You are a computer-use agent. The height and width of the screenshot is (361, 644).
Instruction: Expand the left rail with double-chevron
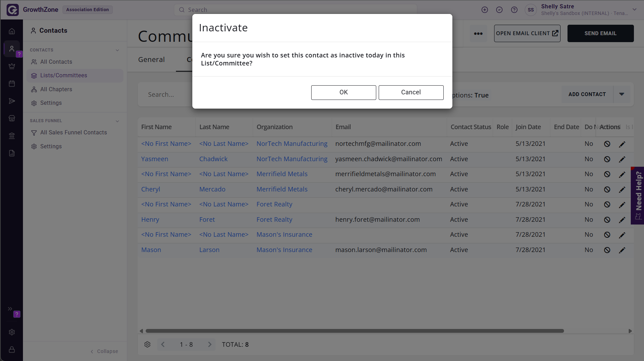(x=10, y=308)
